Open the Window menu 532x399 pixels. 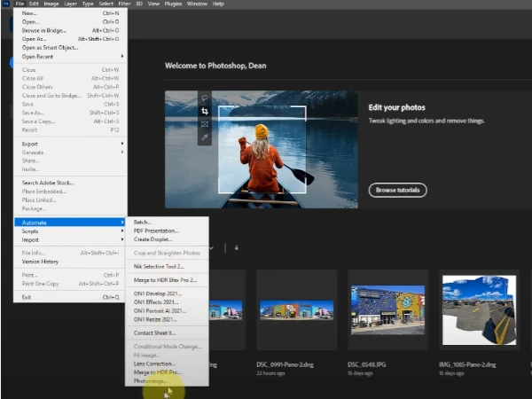197,4
